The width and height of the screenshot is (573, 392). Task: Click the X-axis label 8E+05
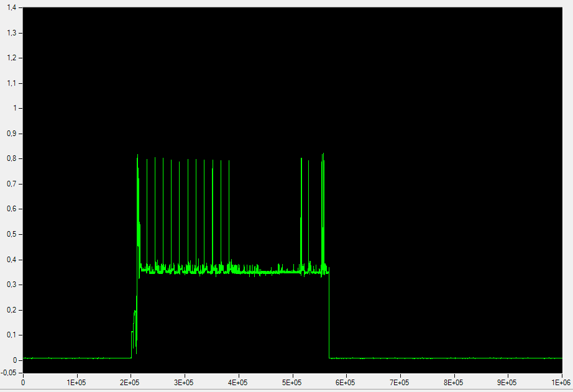[454, 383]
